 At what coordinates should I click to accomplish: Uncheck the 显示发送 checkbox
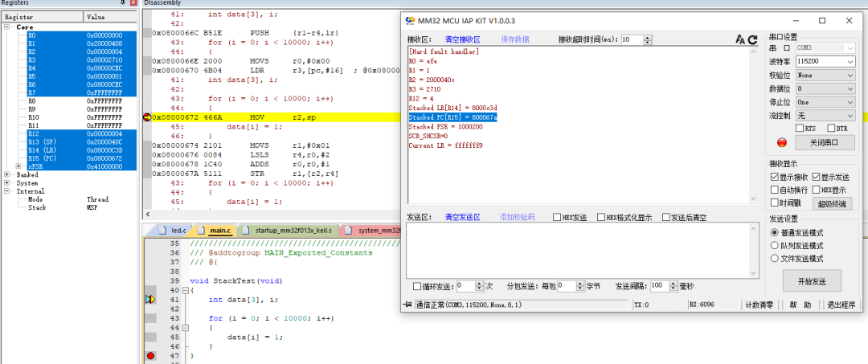click(817, 177)
